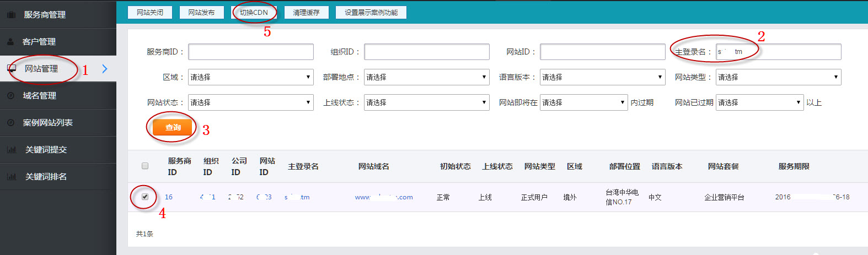Click the icon beside 案例网站列表
The width and height of the screenshot is (868, 255).
pyautogui.click(x=10, y=123)
